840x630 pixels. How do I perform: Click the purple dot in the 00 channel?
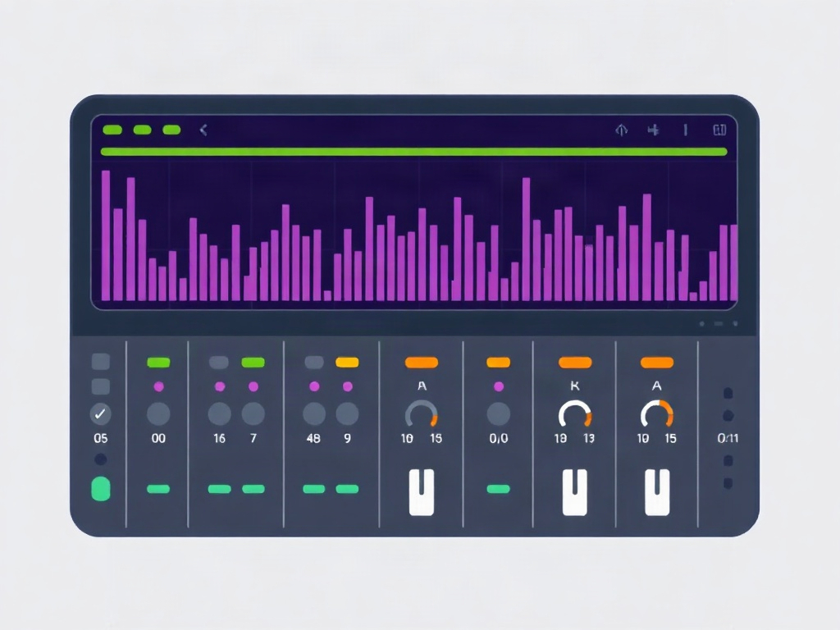coord(158,386)
